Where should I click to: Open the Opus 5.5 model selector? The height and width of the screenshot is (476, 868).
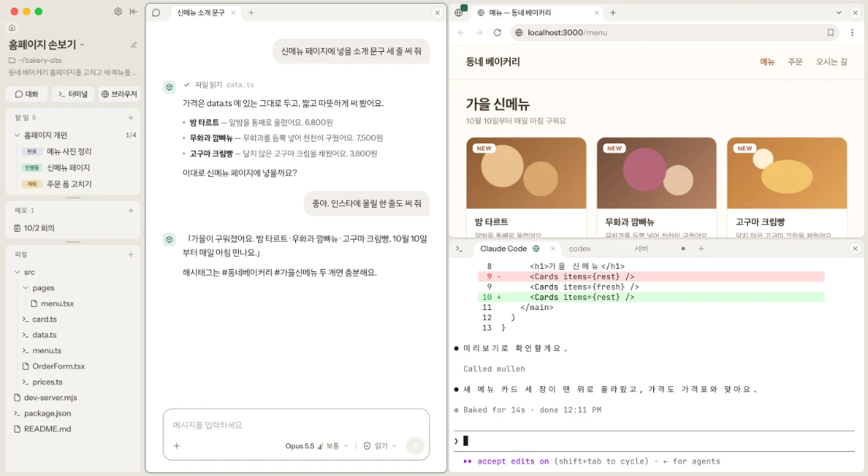click(299, 446)
